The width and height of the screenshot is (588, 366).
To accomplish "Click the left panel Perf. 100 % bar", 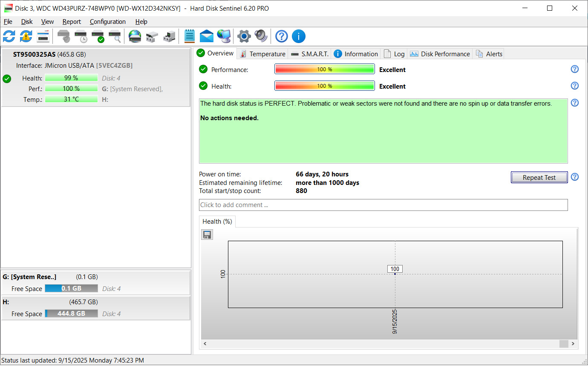I will tap(71, 89).
